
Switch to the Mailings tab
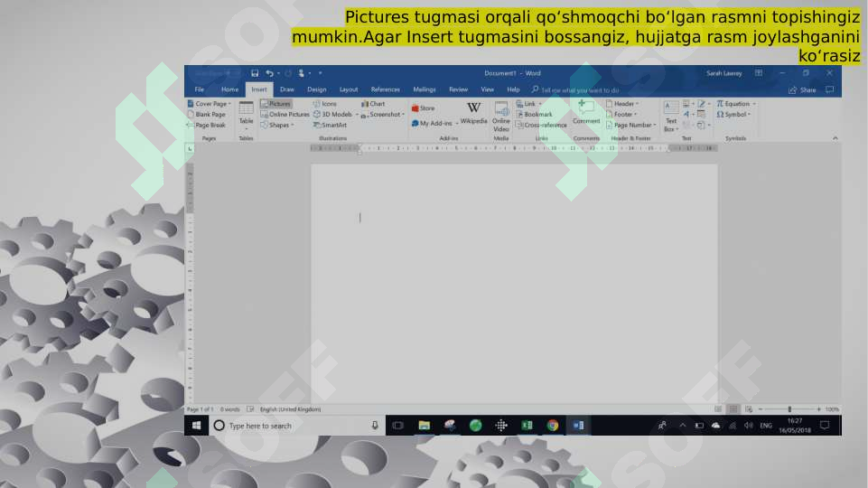coord(424,89)
